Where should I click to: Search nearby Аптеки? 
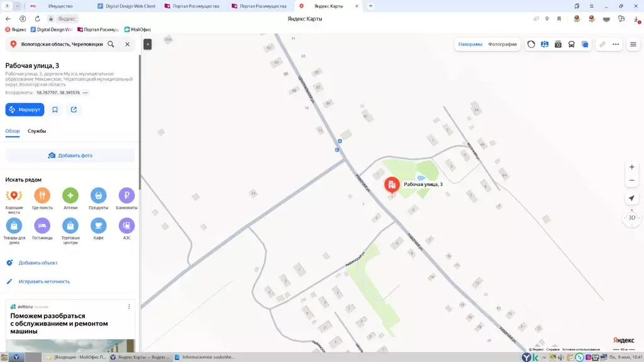click(x=70, y=199)
